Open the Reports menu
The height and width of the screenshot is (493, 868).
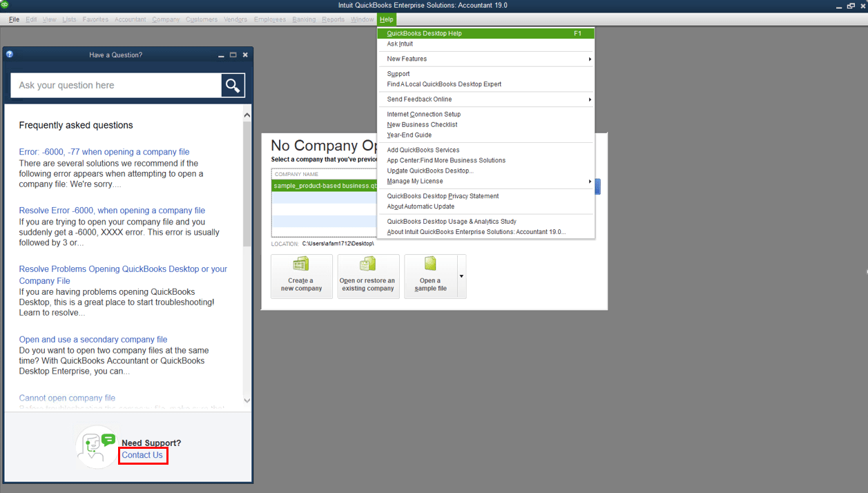pyautogui.click(x=333, y=19)
